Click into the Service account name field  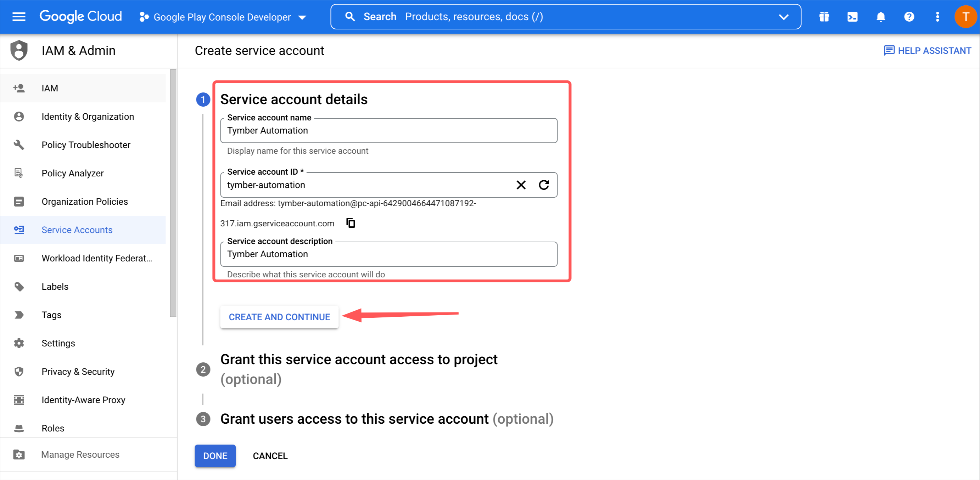click(x=388, y=131)
